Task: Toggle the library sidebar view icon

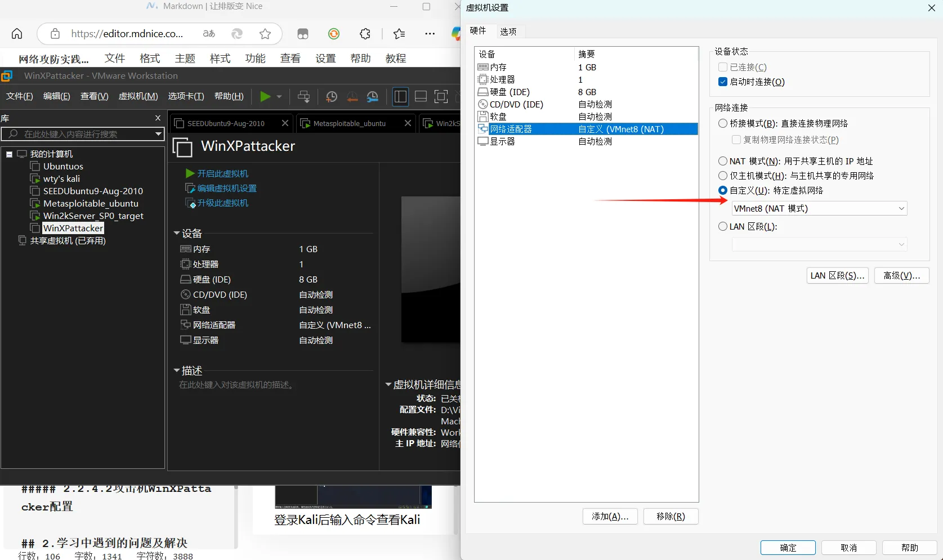Action: [x=400, y=96]
